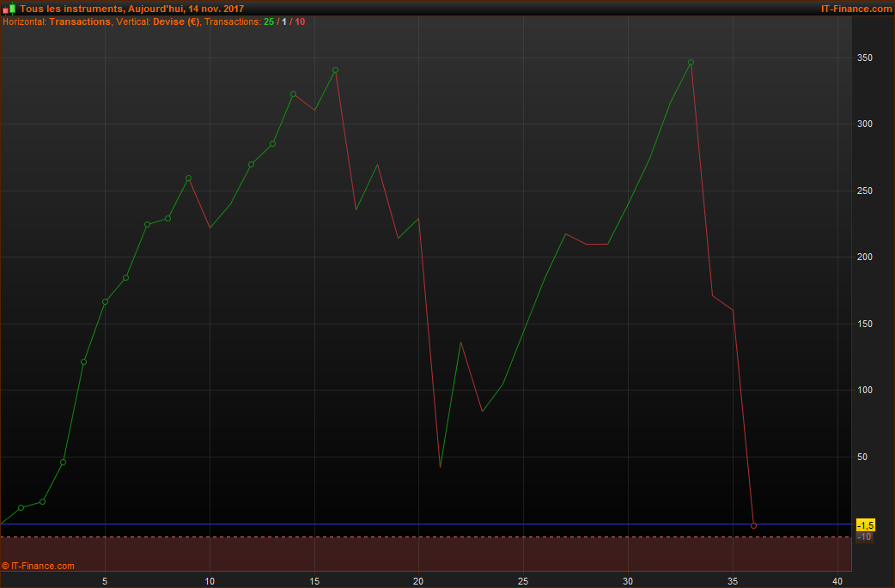This screenshot has height=588, width=895.
Task: Click the '300' label on the vertical axis
Action: [x=865, y=124]
